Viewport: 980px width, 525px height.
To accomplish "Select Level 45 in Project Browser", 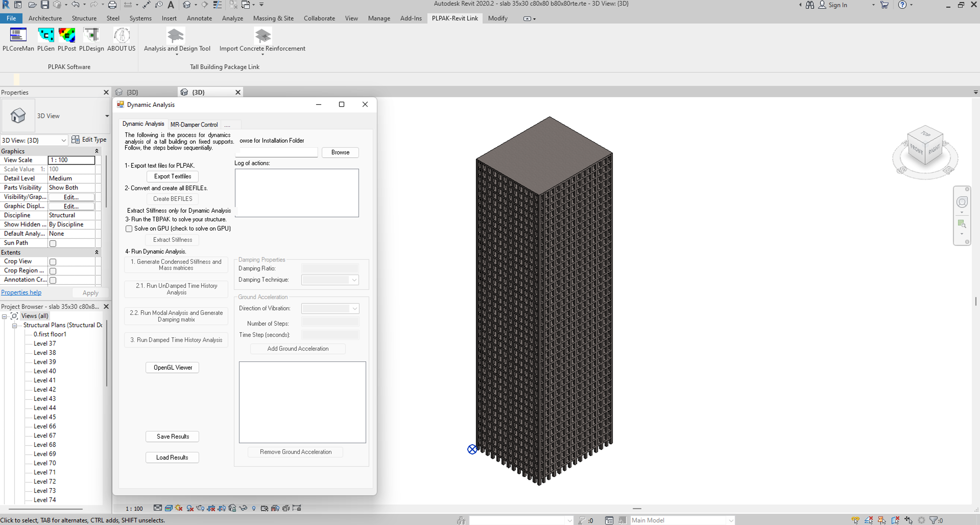I will pyautogui.click(x=45, y=417).
